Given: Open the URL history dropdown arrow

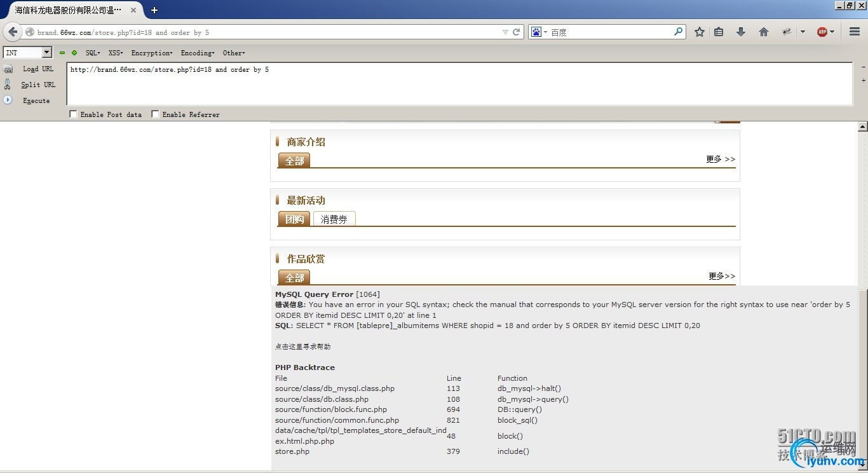Looking at the screenshot, I should pos(505,32).
